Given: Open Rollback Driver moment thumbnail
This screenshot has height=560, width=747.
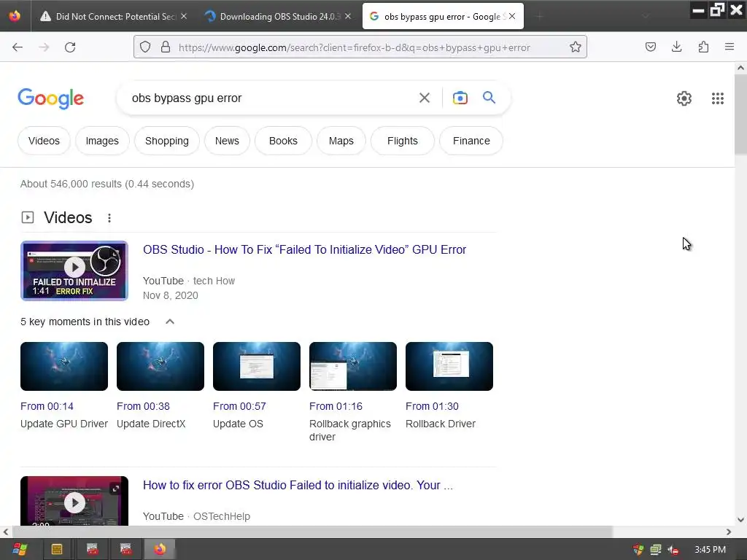Looking at the screenshot, I should [x=449, y=366].
